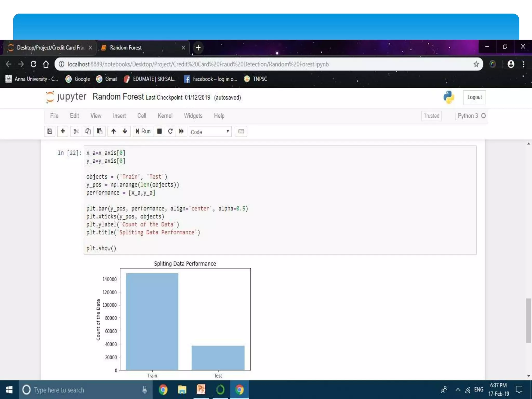Insert cell below with plus icon
This screenshot has width=532, height=399.
point(63,131)
